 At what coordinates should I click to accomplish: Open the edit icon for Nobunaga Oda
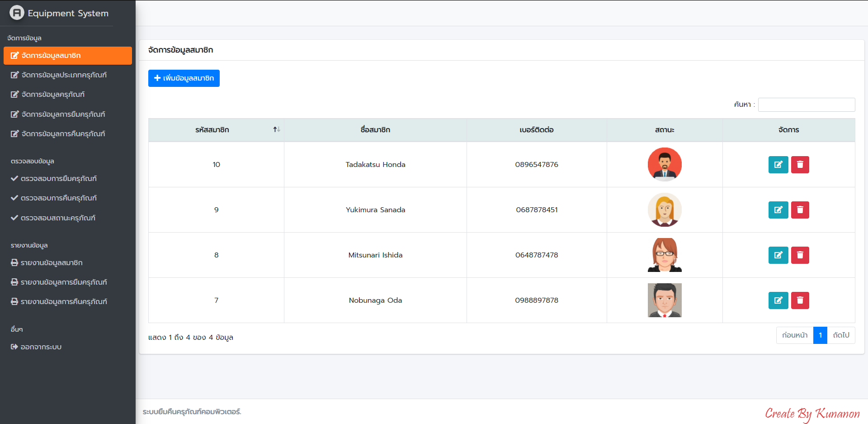tap(778, 300)
